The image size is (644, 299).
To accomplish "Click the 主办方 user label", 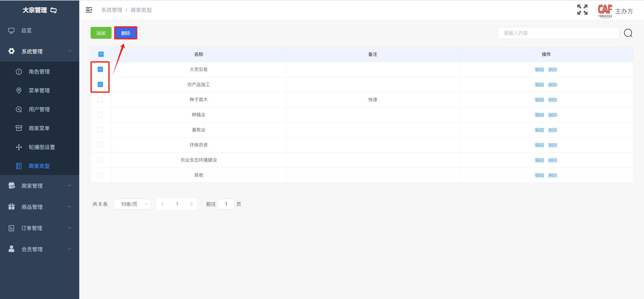I will pyautogui.click(x=624, y=11).
